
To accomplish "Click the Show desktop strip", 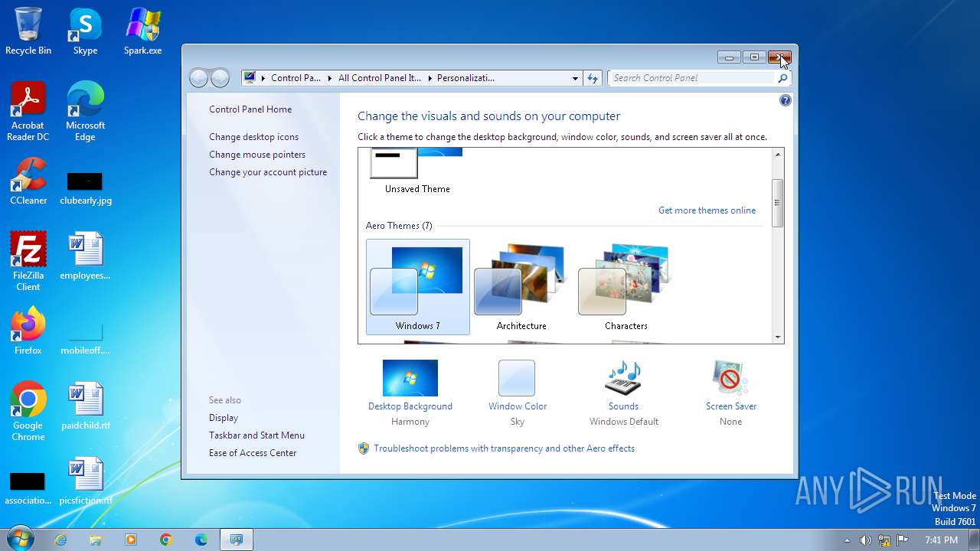I will pos(974,540).
